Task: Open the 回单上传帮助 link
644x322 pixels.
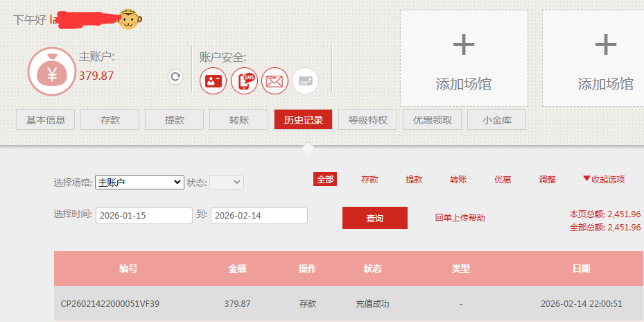Action: click(x=460, y=218)
